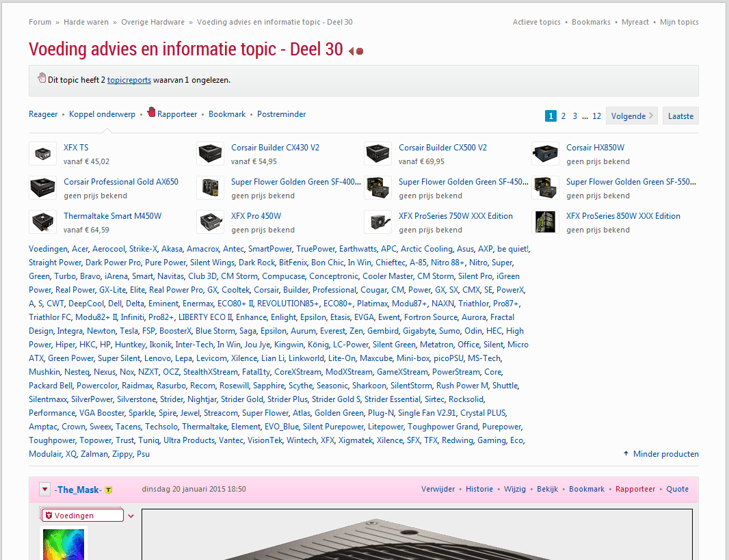Open Corsair Professional Gold AX650 thumbnail
729x560 pixels.
43,188
